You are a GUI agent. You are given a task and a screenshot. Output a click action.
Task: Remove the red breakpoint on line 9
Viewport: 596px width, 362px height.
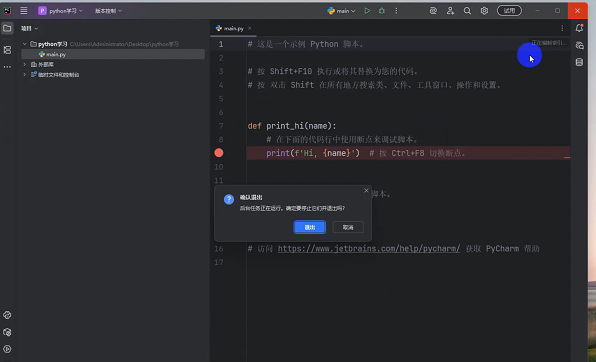(x=219, y=153)
